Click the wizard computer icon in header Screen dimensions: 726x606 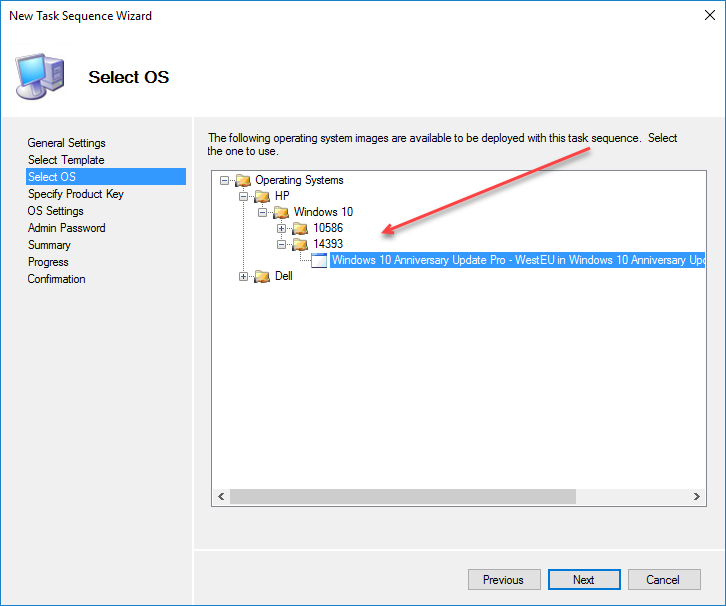[x=40, y=78]
